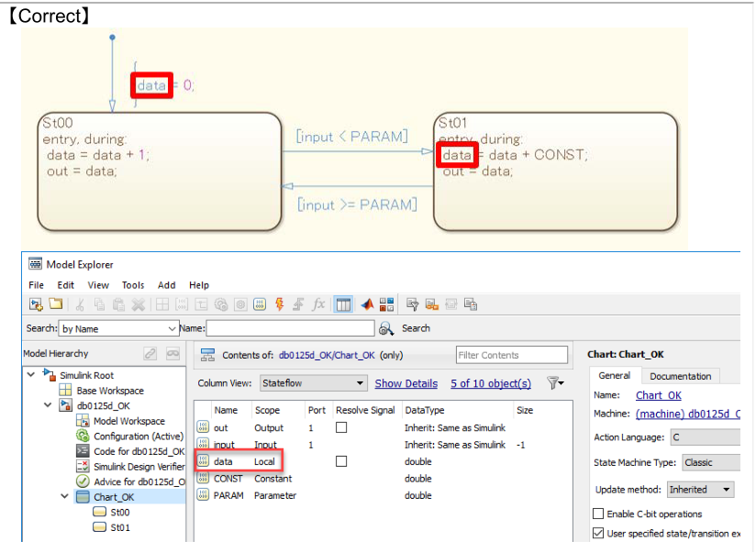Click the New Model icon in toolbar
This screenshot has height=552, width=756.
click(x=36, y=304)
